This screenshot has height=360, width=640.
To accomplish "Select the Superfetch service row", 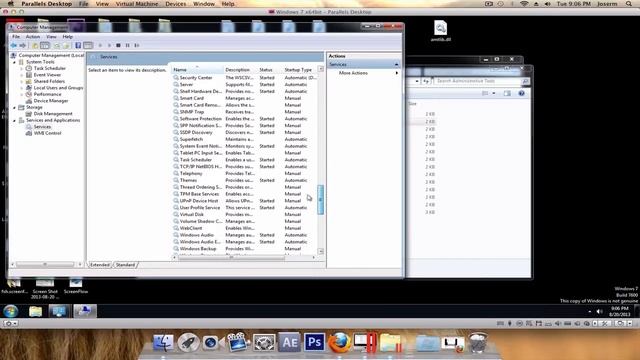I will (x=244, y=139).
